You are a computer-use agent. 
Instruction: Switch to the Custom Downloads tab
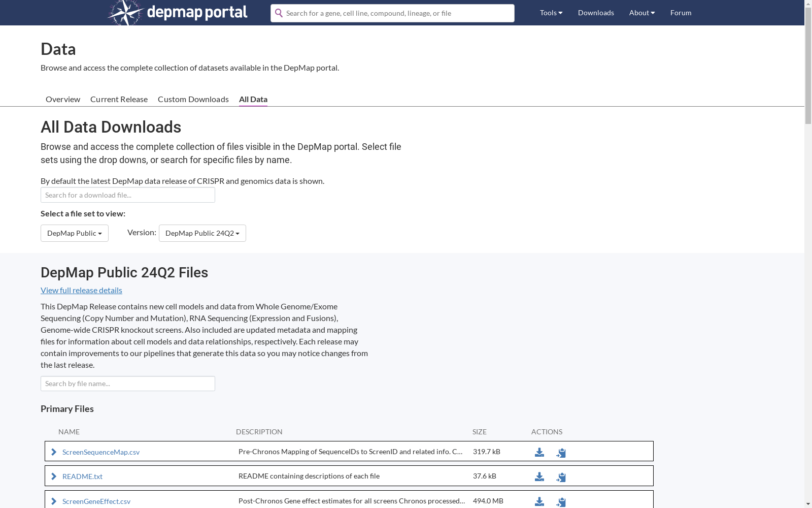(x=193, y=99)
